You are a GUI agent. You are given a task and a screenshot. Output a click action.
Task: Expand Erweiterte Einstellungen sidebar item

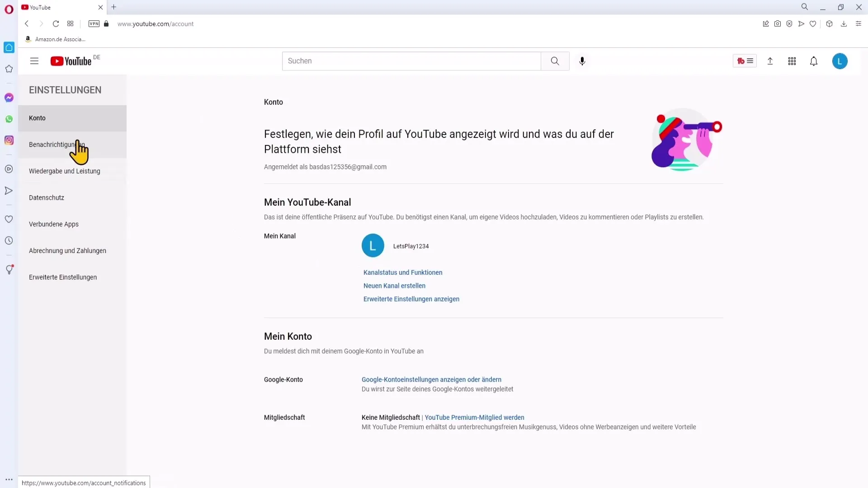point(62,277)
